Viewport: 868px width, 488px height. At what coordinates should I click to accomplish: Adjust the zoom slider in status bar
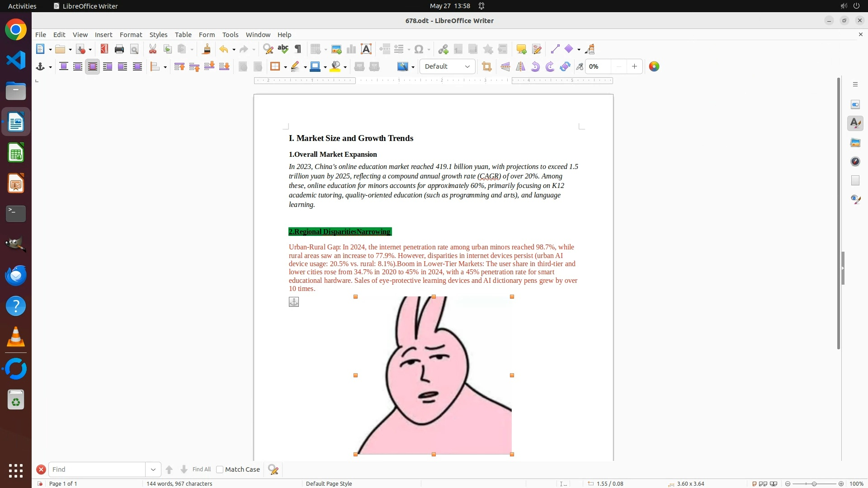[x=814, y=483]
